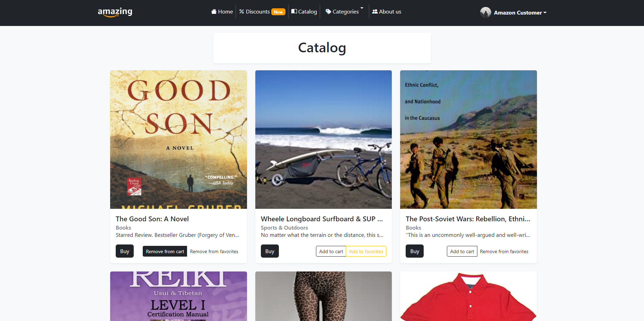This screenshot has height=321, width=644.
Task: Open The Good Son cover image
Action: [178, 140]
